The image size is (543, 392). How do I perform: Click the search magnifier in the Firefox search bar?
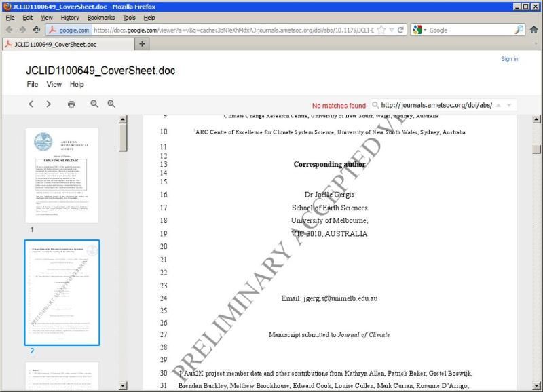coord(519,30)
